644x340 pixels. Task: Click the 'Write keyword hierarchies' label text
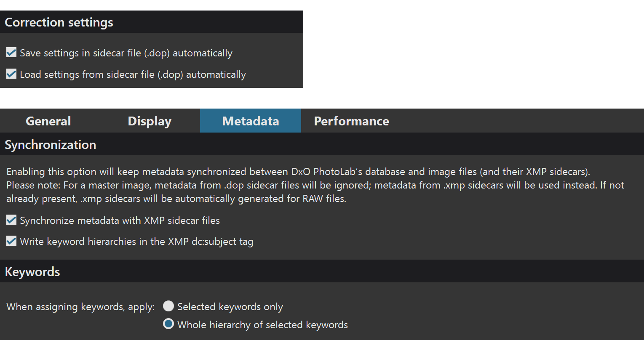(x=136, y=242)
